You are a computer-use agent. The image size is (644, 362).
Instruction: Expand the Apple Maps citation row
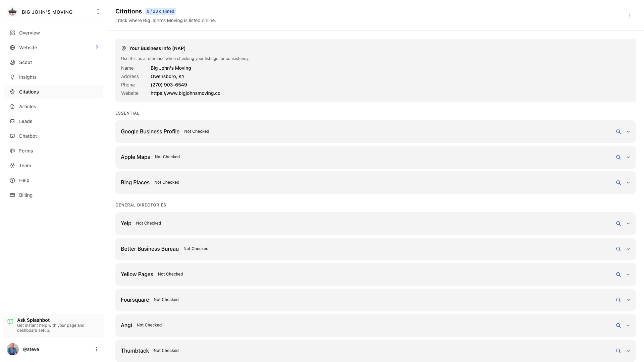pos(628,157)
